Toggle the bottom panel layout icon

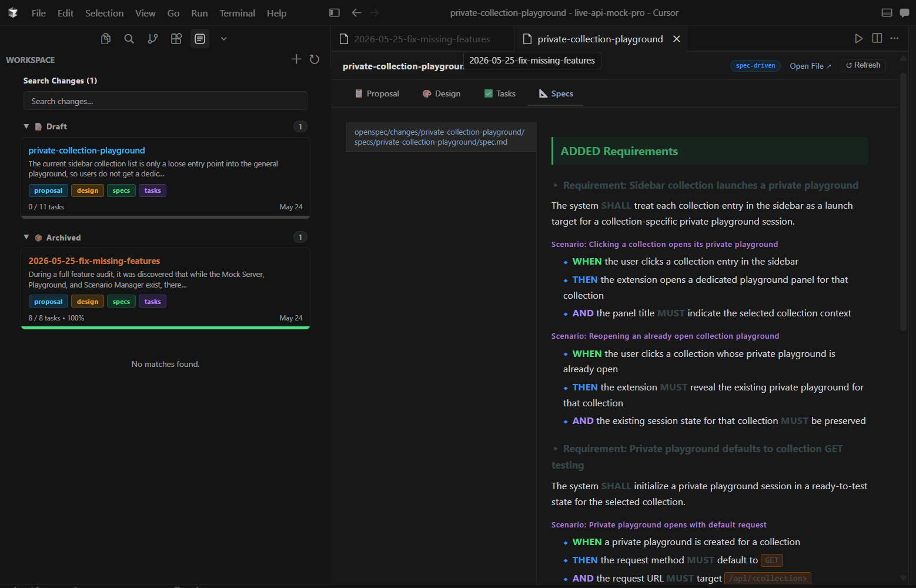(x=887, y=13)
